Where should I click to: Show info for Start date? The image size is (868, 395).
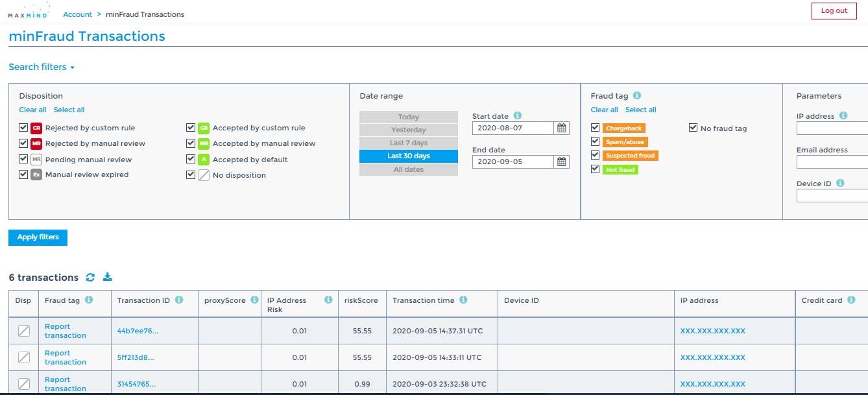pos(518,115)
